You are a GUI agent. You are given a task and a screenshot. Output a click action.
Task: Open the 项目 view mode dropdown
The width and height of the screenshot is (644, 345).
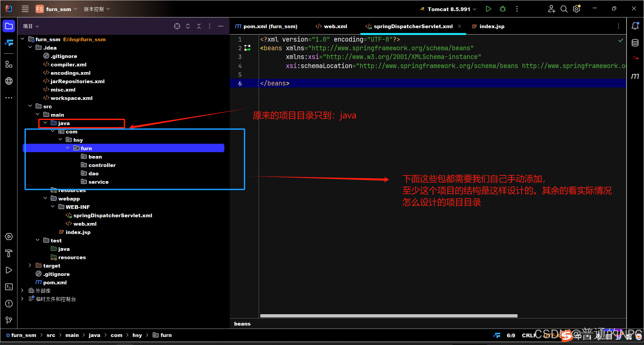(x=31, y=26)
